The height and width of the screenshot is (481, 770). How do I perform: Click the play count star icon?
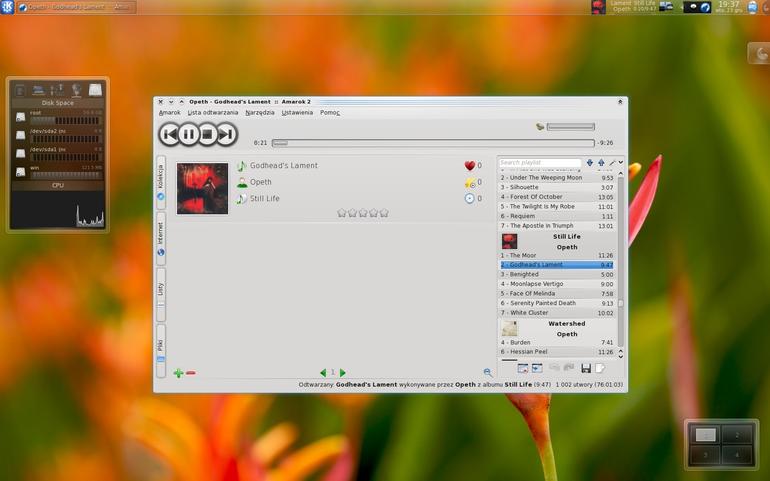[469, 182]
